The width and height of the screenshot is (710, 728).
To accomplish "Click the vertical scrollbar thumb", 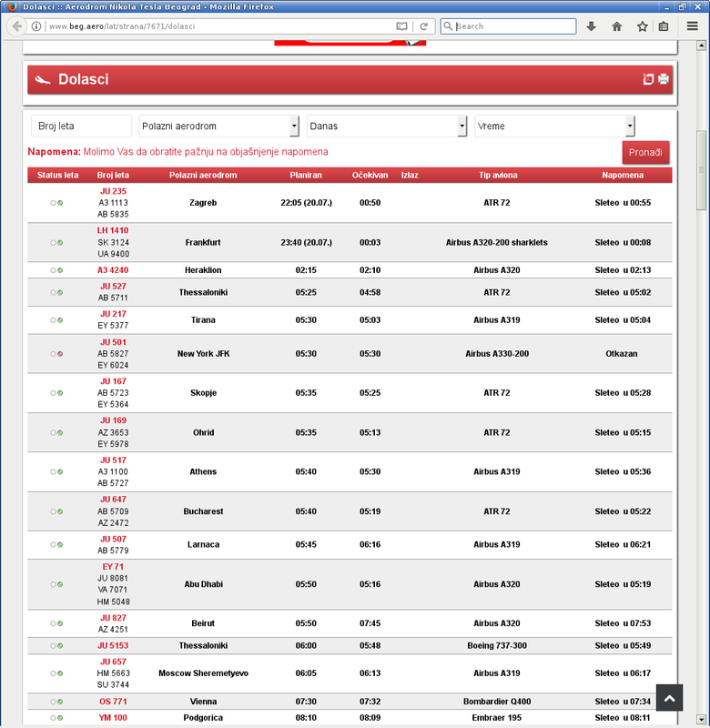I will [x=702, y=170].
